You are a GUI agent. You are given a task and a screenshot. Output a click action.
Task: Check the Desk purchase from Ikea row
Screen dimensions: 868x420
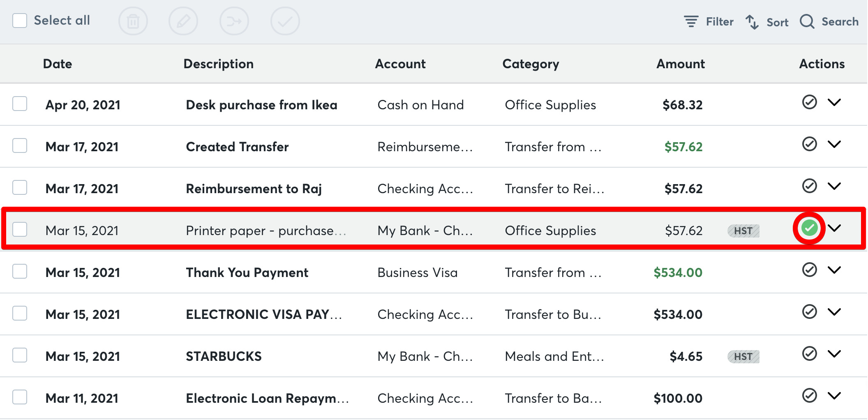[20, 104]
